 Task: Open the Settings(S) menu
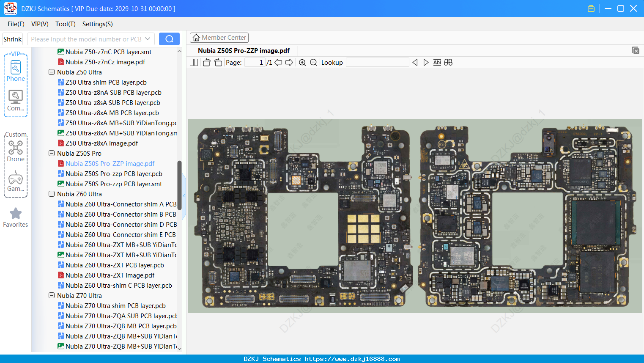click(x=98, y=24)
